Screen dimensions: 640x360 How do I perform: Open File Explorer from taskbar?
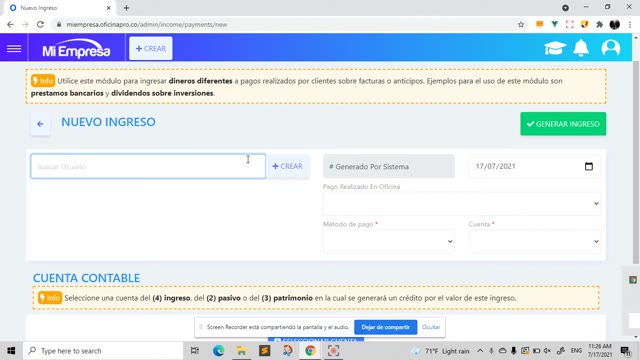click(x=241, y=351)
